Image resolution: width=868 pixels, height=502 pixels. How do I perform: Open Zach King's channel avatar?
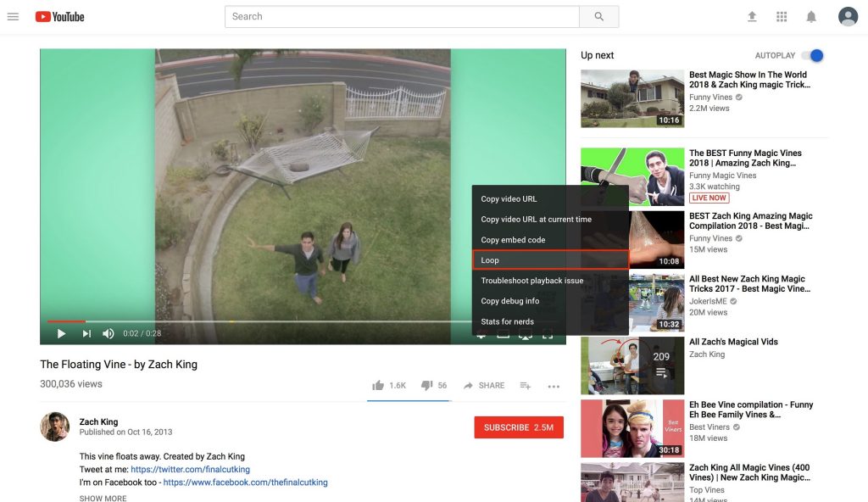(x=55, y=427)
